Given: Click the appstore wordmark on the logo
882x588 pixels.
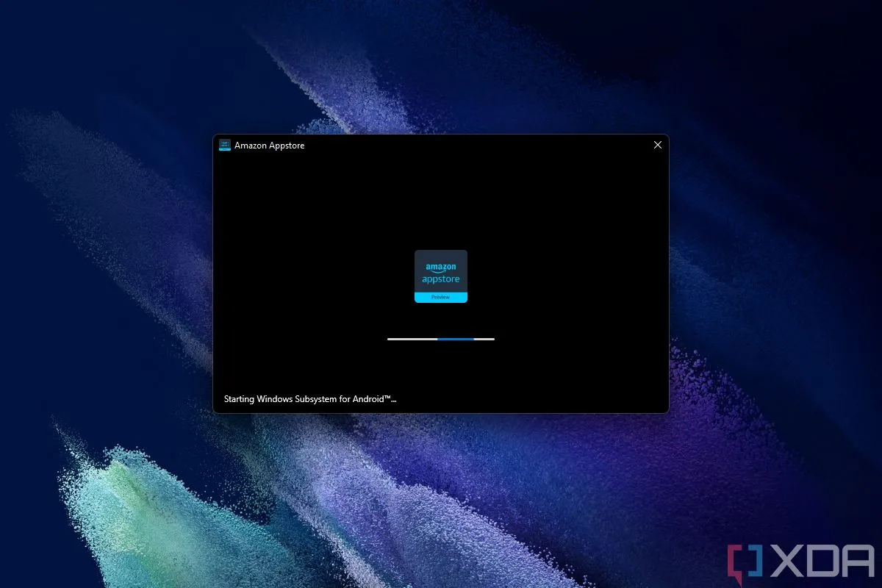Looking at the screenshot, I should (x=441, y=279).
